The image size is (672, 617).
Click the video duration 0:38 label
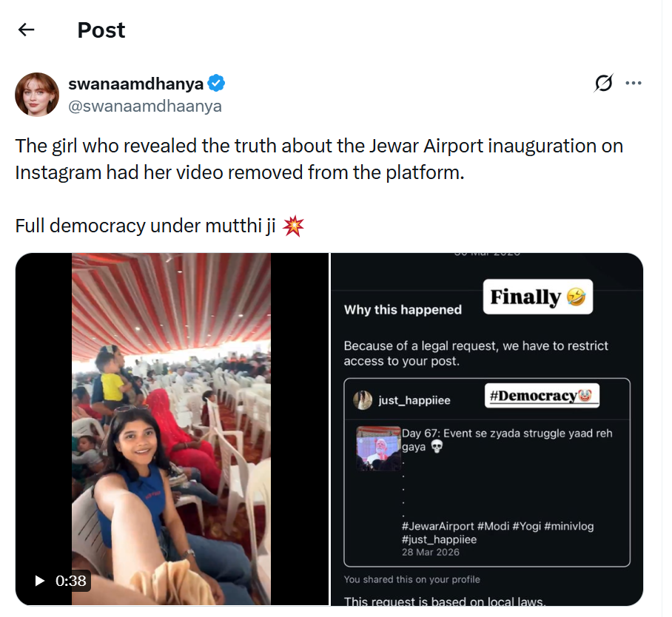point(71,581)
